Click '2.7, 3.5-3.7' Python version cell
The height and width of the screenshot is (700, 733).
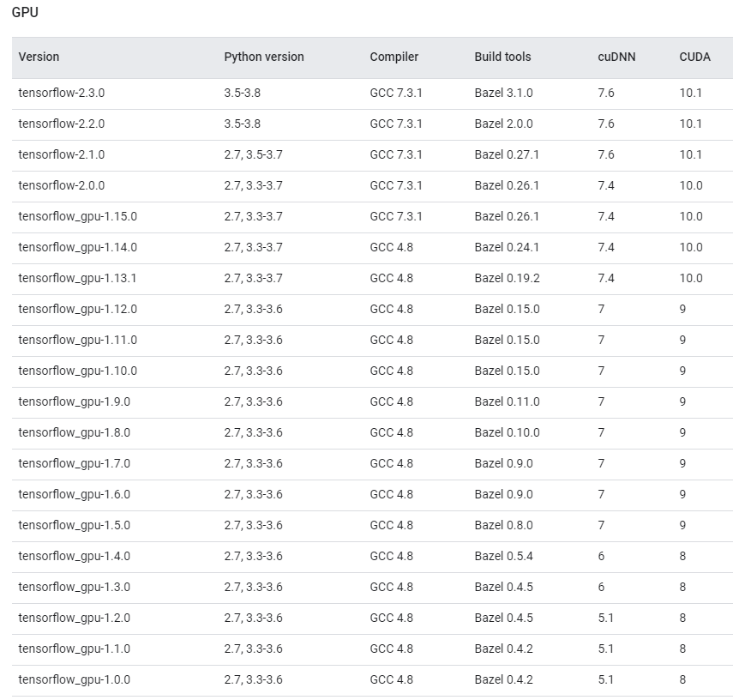pos(253,154)
